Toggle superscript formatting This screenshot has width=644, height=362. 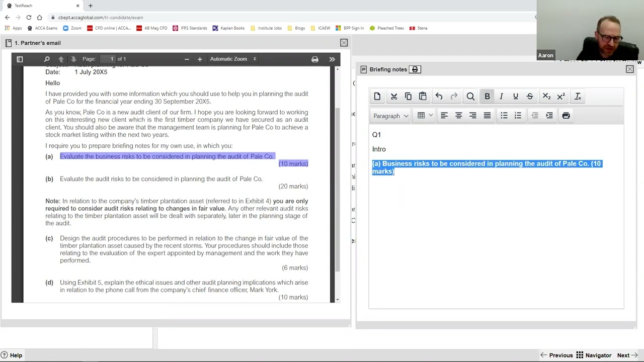(561, 97)
